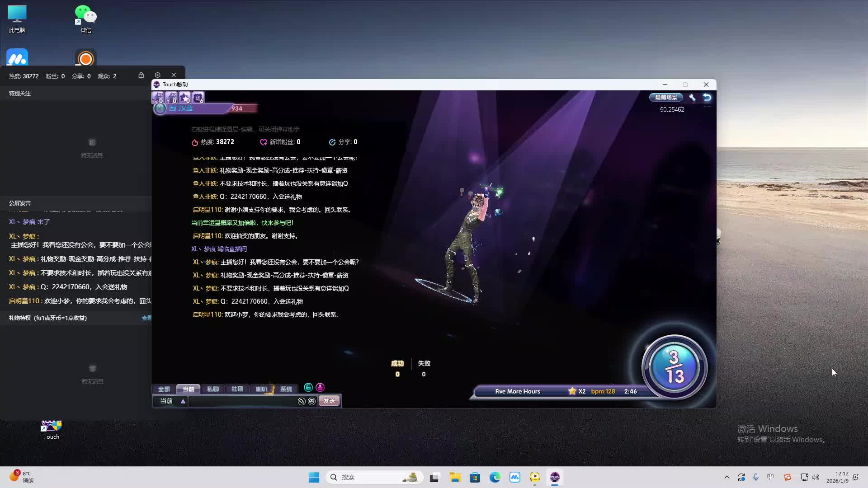Toggle 隐藏场景 hide scene button
The width and height of the screenshot is (868, 488).
tap(666, 98)
